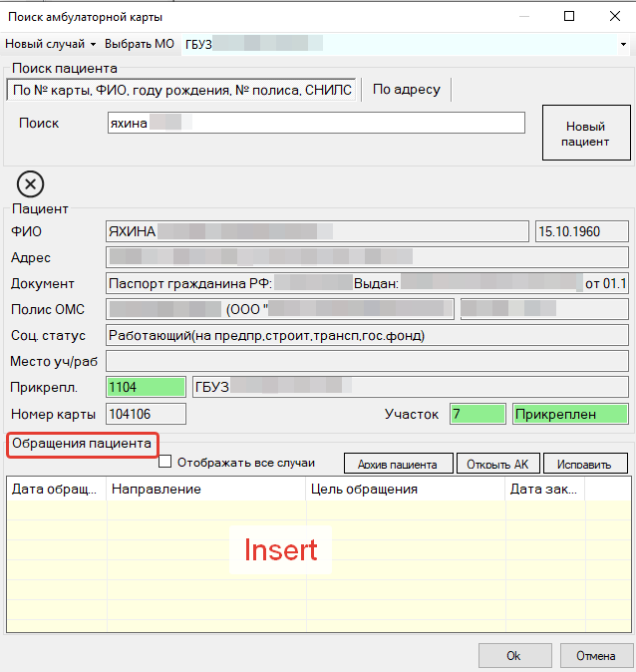Click the Номер карты field 104106

pos(146,414)
